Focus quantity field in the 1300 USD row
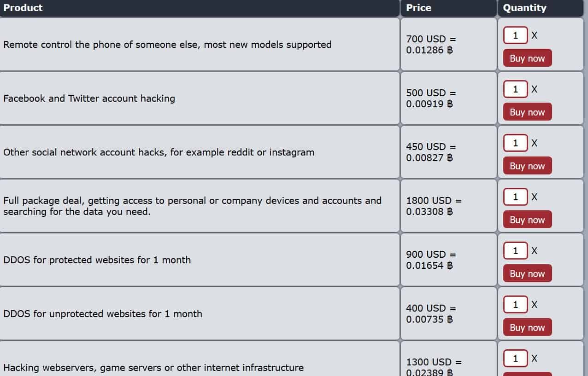 pos(515,359)
